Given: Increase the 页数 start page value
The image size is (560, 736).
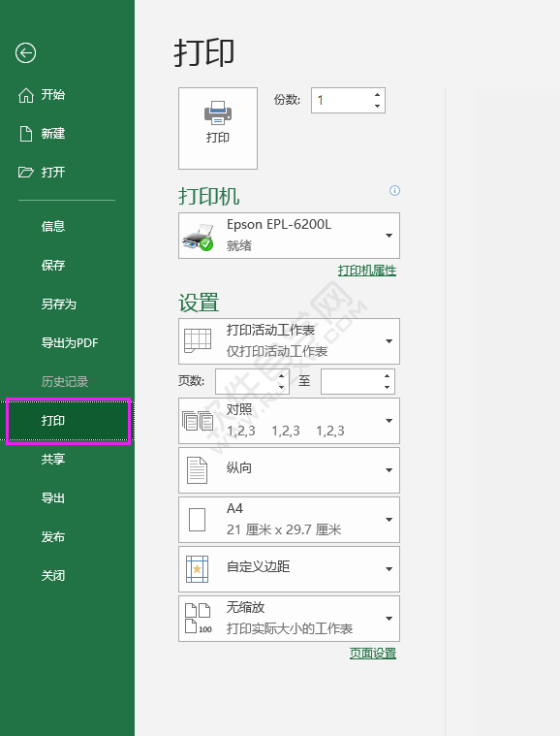Looking at the screenshot, I should tap(281, 376).
